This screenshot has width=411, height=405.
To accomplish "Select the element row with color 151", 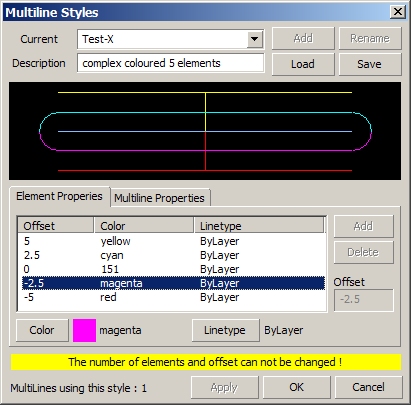I will pos(173,269).
